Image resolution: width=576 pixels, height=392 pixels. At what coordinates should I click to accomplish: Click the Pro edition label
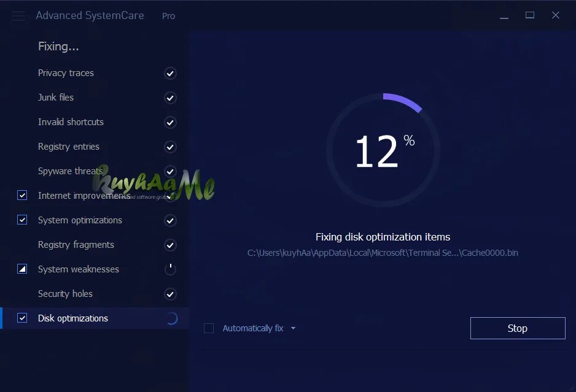click(169, 16)
